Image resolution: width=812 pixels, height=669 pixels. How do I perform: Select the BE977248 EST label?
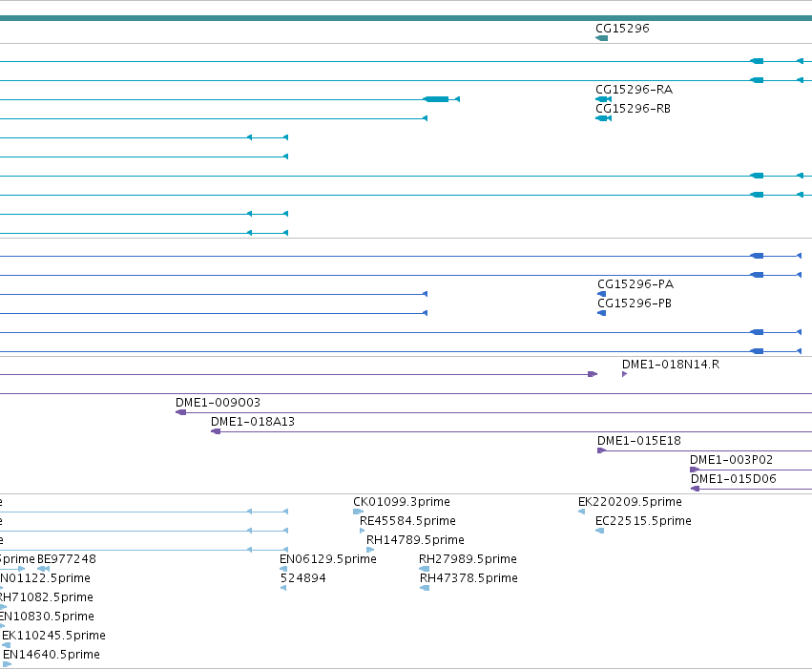click(x=66, y=560)
